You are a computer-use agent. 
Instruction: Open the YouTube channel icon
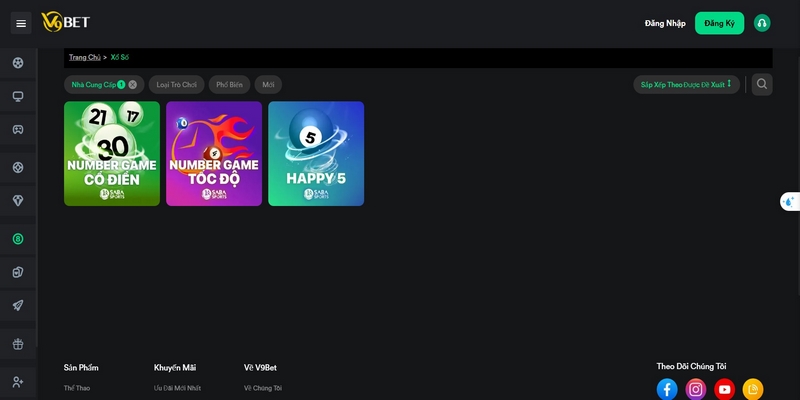point(724,389)
